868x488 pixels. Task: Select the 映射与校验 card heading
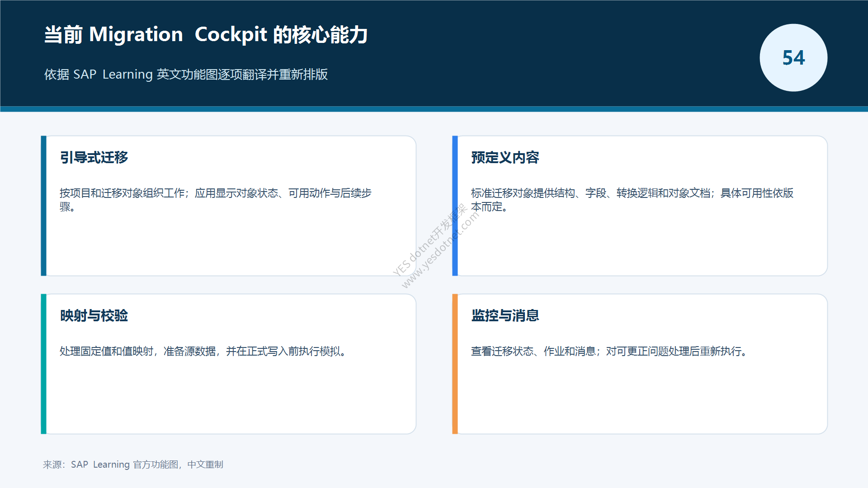point(94,315)
